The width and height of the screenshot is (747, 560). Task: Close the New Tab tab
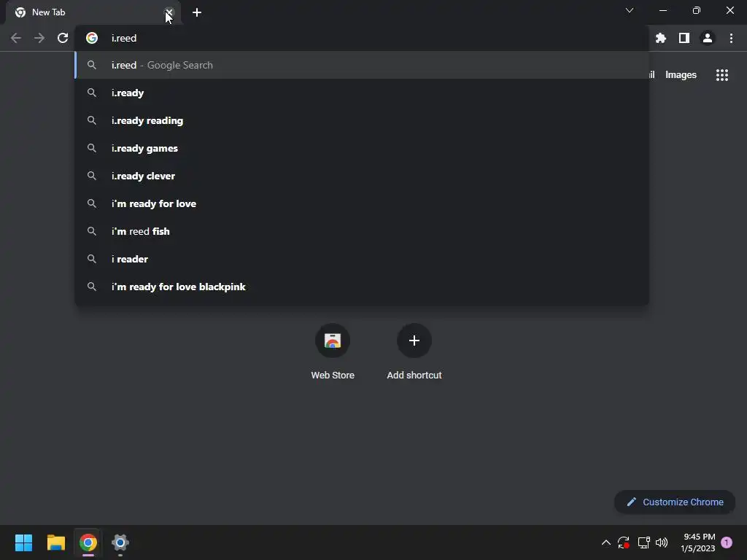(169, 12)
